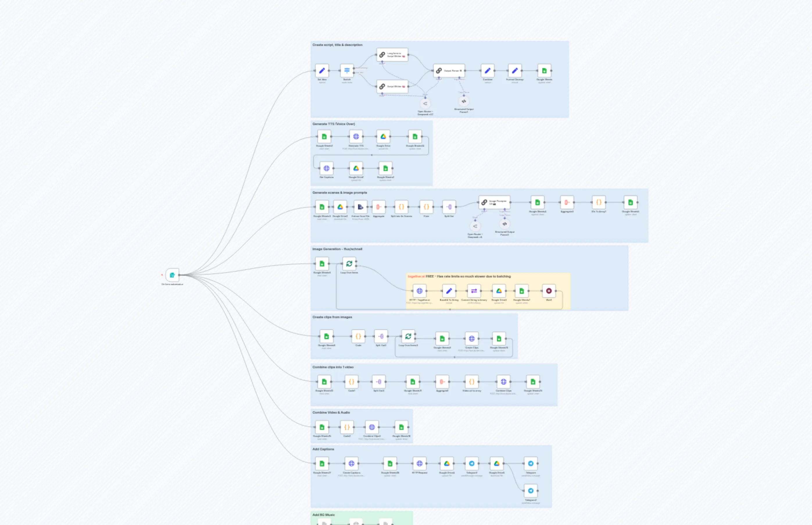Open the OpenRouter Deepseek chat model node
The width and height of the screenshot is (812, 525).
pyautogui.click(x=425, y=103)
